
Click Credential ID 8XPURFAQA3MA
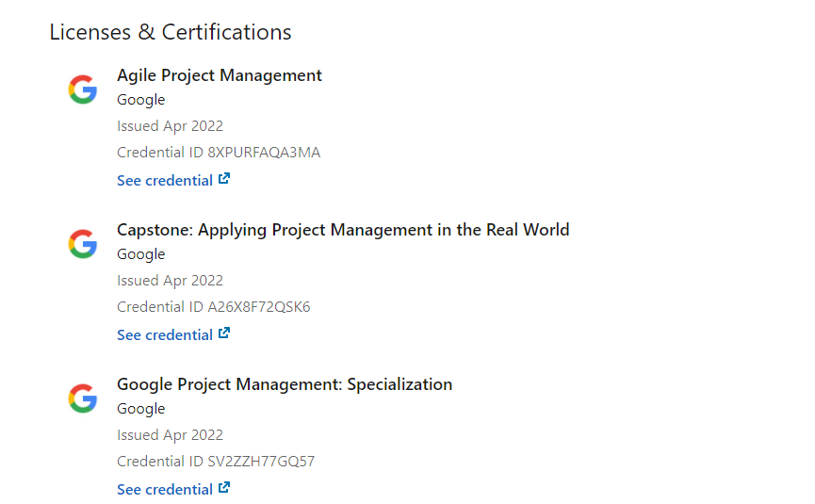tap(219, 153)
